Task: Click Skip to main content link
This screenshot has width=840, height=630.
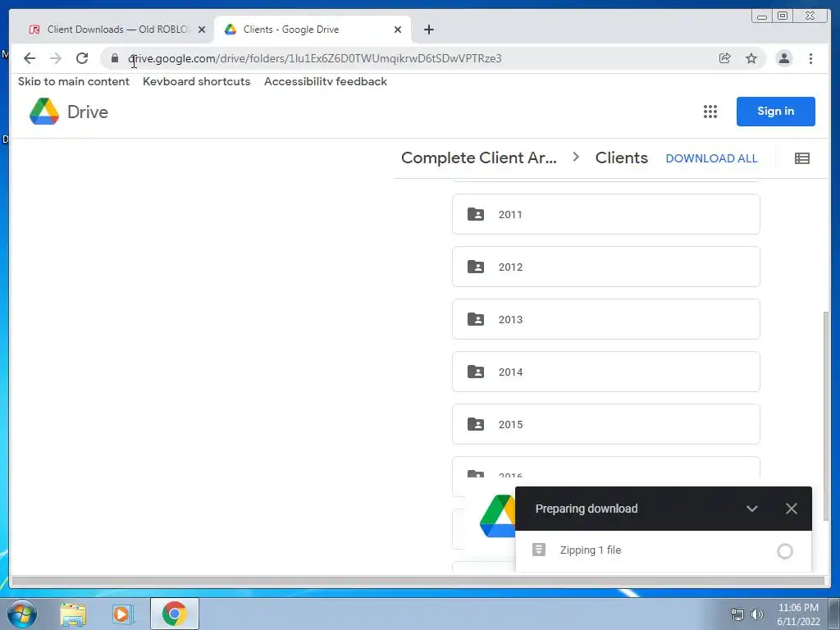Action: (73, 81)
